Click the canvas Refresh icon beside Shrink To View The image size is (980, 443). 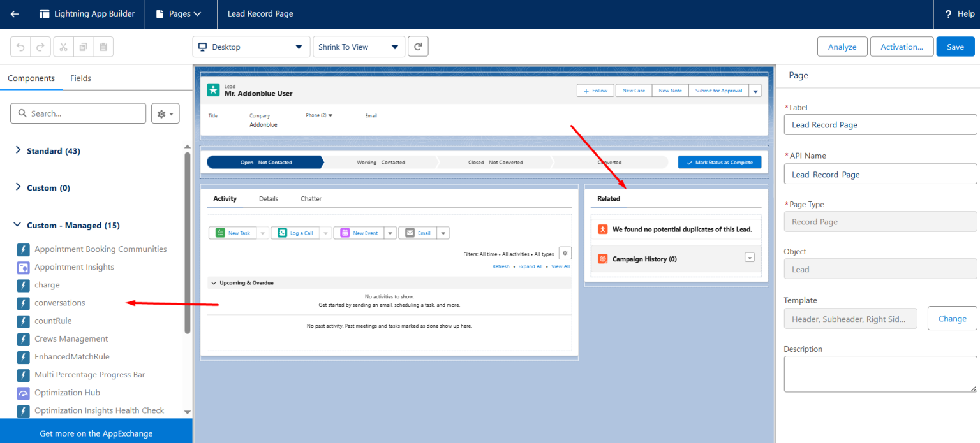click(x=418, y=46)
